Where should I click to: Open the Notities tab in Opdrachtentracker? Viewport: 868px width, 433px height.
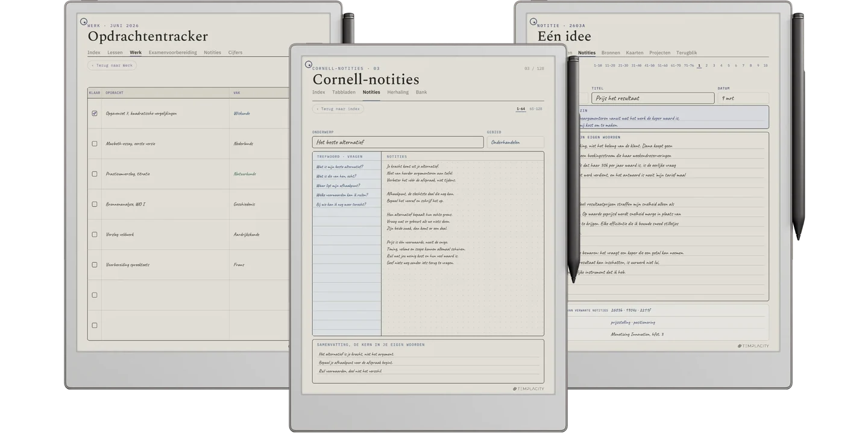(x=212, y=52)
